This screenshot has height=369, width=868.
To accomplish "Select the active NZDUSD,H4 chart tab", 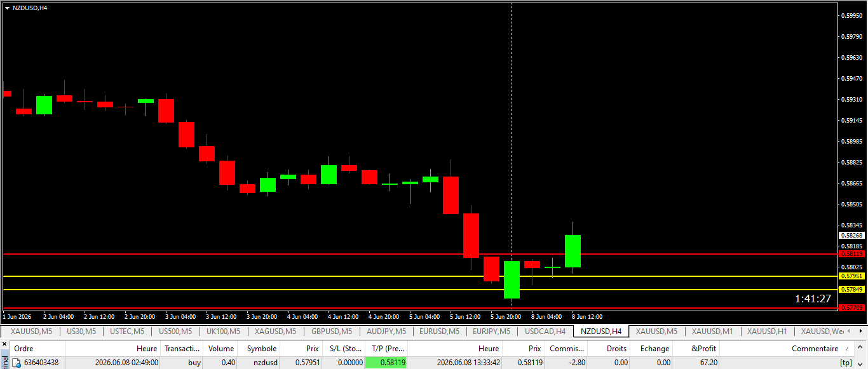I will pos(601,332).
